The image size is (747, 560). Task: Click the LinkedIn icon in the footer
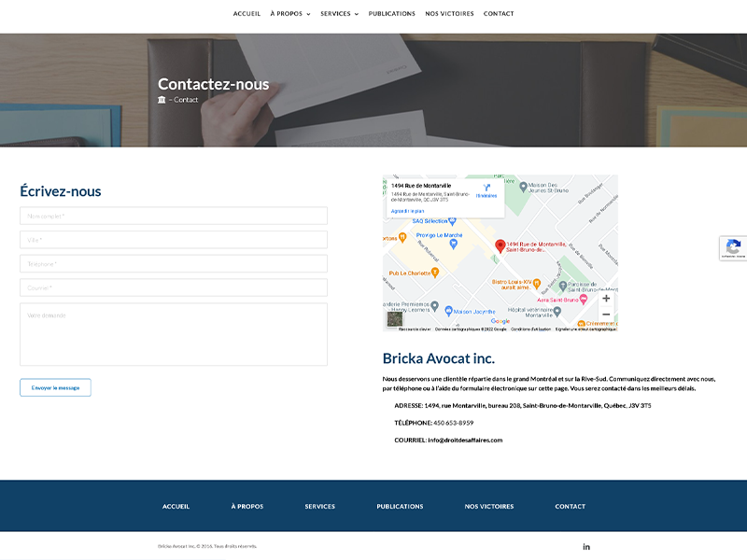point(586,546)
